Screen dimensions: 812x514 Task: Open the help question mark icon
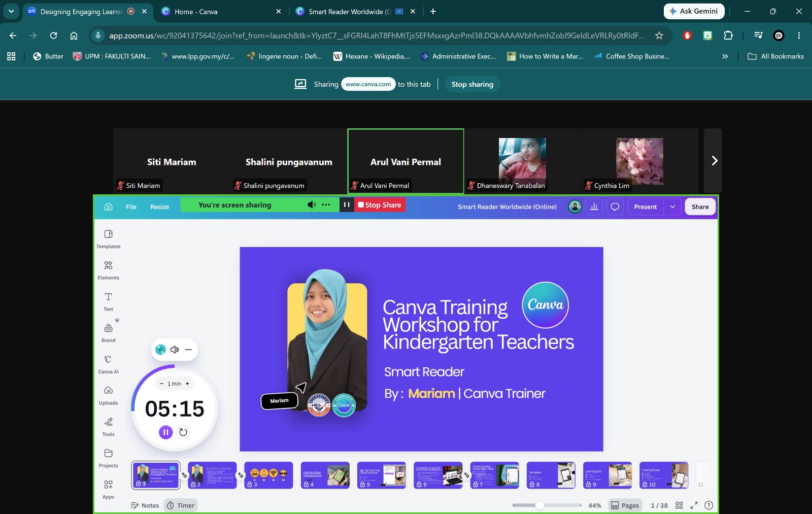tap(709, 505)
